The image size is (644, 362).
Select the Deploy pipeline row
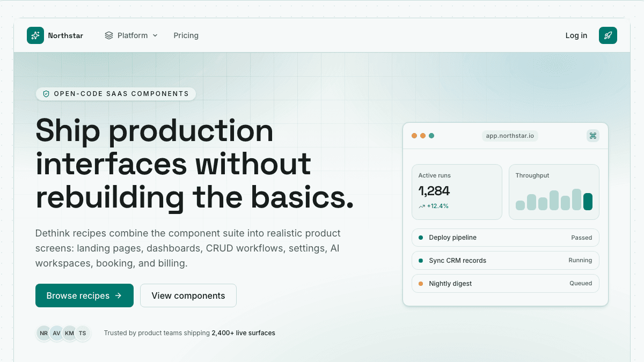point(506,238)
